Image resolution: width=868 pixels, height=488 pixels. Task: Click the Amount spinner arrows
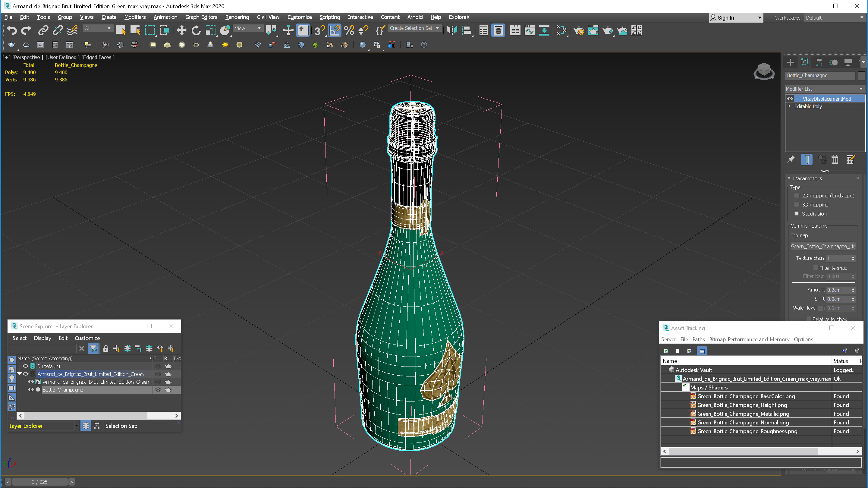point(853,290)
